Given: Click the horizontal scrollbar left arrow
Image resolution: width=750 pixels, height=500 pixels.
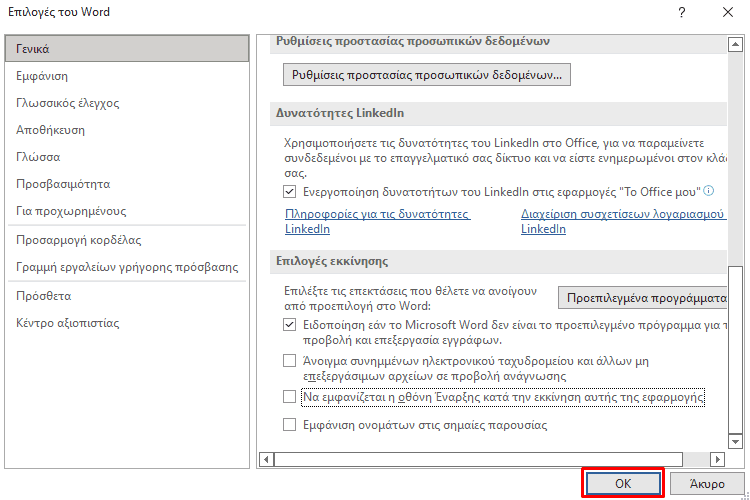Looking at the screenshot, I should pyautogui.click(x=266, y=459).
